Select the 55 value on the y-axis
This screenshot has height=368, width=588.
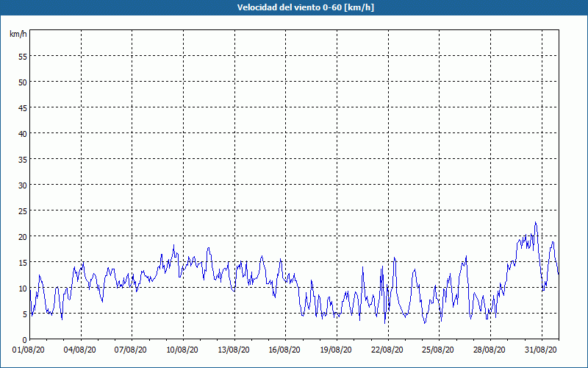(x=23, y=57)
